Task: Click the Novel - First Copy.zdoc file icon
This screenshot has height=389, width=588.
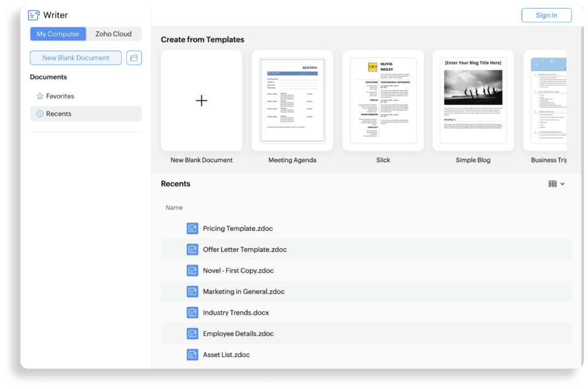Action: point(192,270)
